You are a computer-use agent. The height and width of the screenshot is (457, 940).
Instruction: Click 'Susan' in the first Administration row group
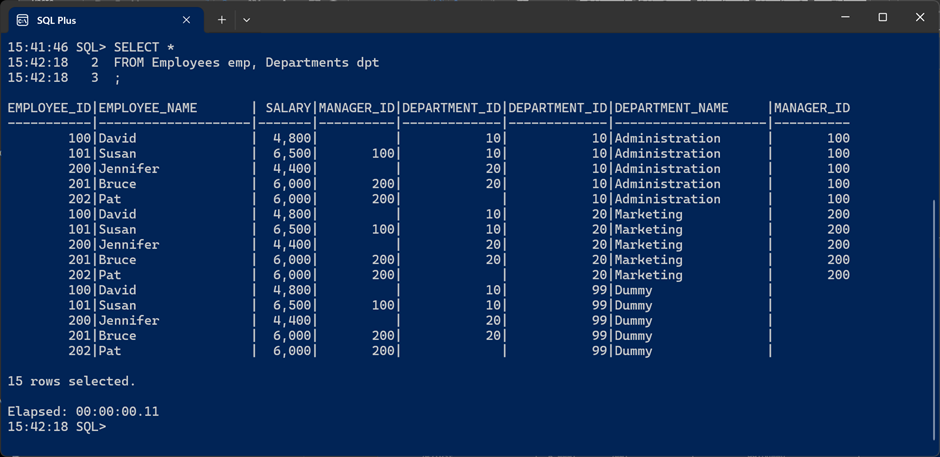pos(118,154)
